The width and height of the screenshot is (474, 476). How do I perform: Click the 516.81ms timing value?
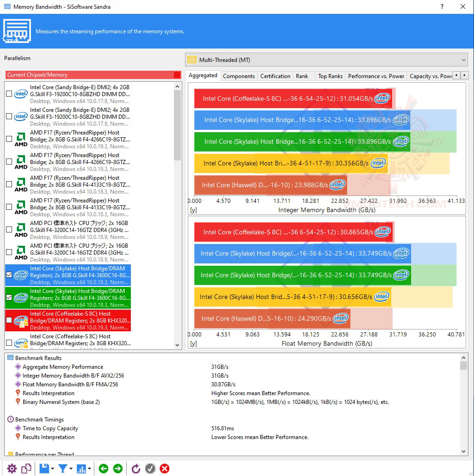click(x=223, y=428)
